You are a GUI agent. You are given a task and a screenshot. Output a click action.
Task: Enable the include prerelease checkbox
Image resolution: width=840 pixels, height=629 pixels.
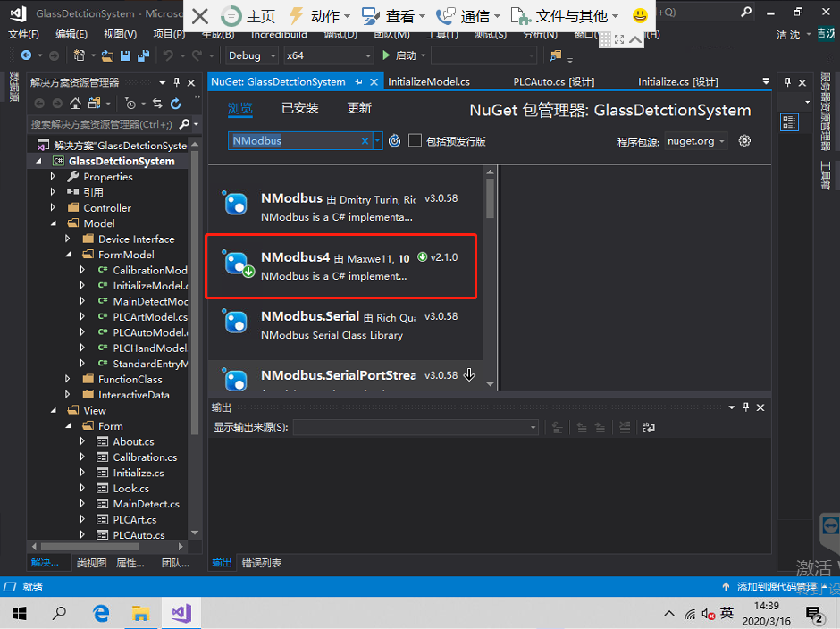pyautogui.click(x=415, y=140)
